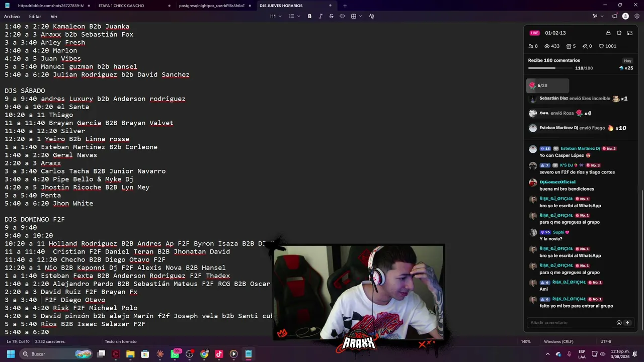Open the Notepad account profile icon

[625, 16]
